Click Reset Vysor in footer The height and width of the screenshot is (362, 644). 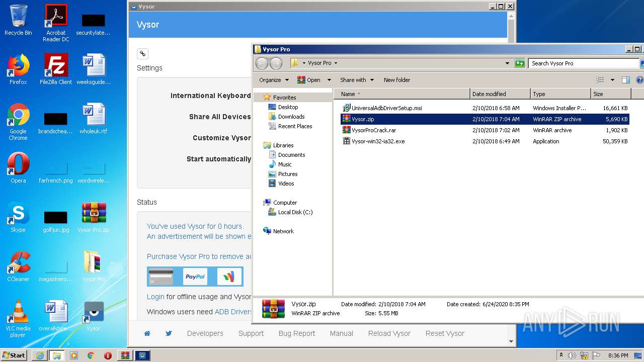445,333
